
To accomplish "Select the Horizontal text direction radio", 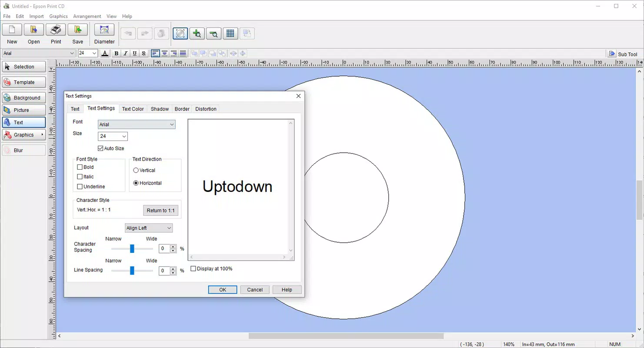I will pyautogui.click(x=136, y=183).
